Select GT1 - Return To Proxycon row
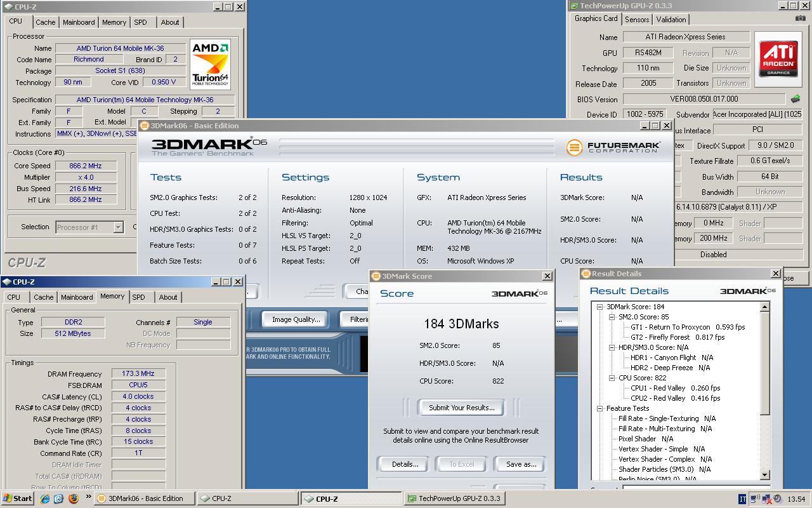The width and height of the screenshot is (812, 508). click(688, 327)
